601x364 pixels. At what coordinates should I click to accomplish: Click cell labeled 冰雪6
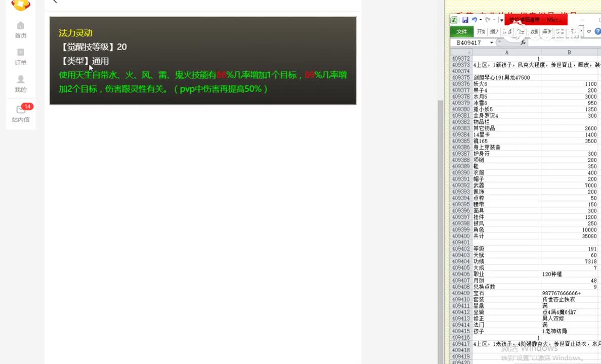(506, 103)
